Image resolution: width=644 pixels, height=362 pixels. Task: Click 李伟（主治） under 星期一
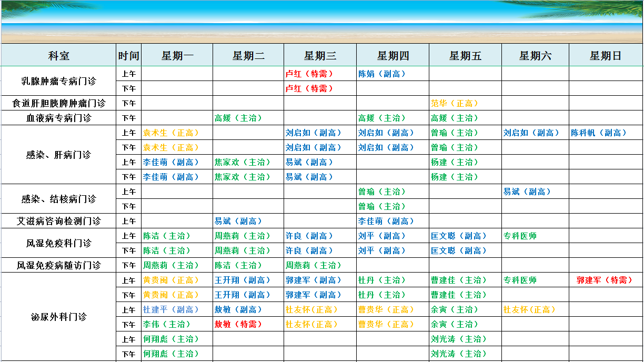pos(167,324)
